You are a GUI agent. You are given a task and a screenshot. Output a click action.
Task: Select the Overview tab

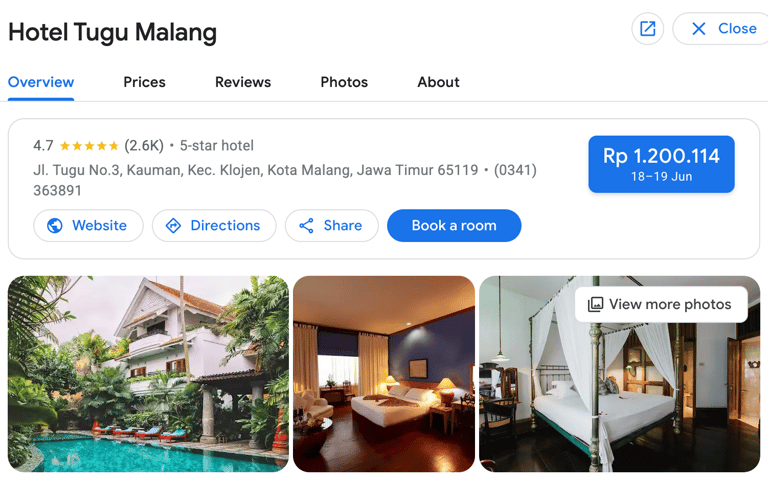tap(41, 82)
